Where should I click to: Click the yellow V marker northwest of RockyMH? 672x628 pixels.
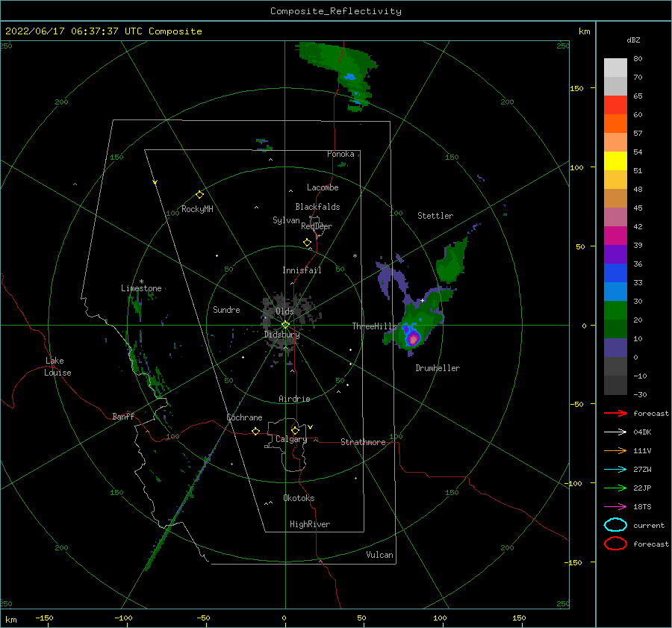pyautogui.click(x=155, y=182)
